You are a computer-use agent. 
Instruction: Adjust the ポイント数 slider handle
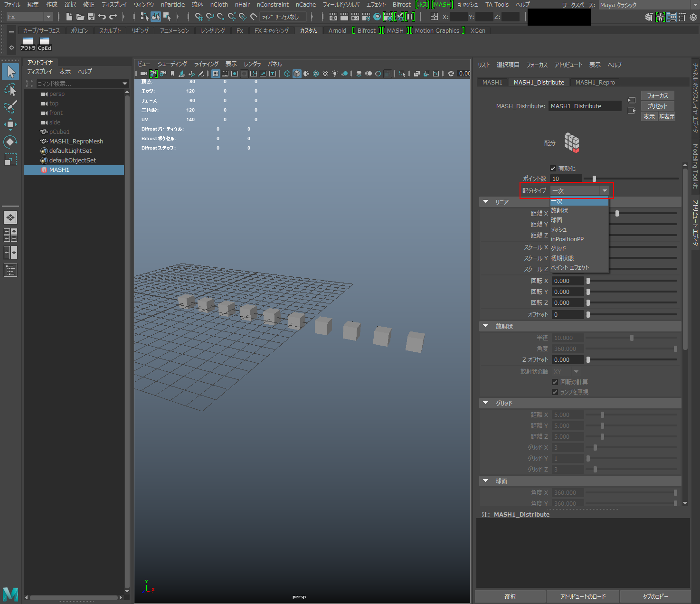(x=594, y=179)
